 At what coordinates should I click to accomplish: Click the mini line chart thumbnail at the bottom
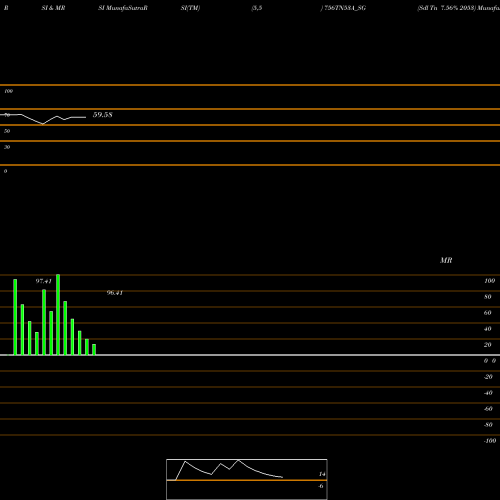coord(247,479)
